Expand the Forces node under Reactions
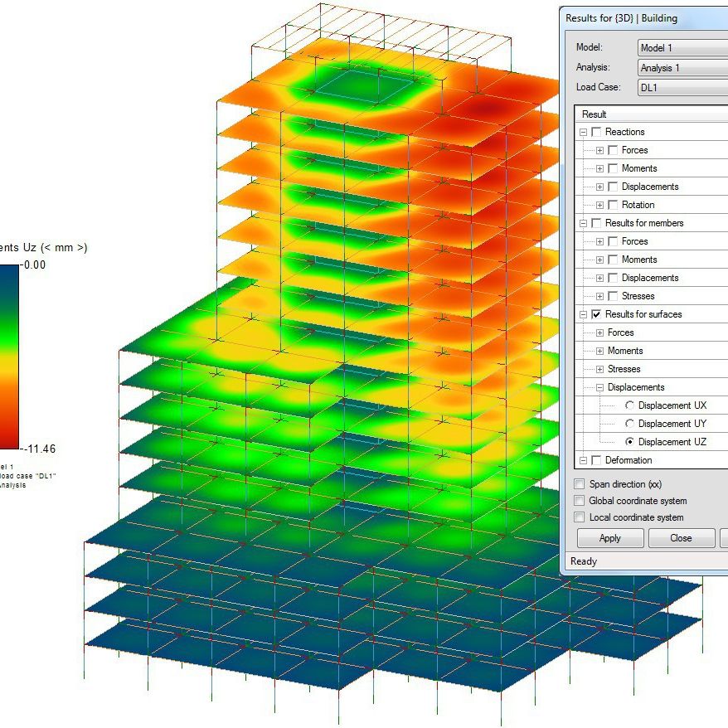728x728 pixels. (599, 150)
